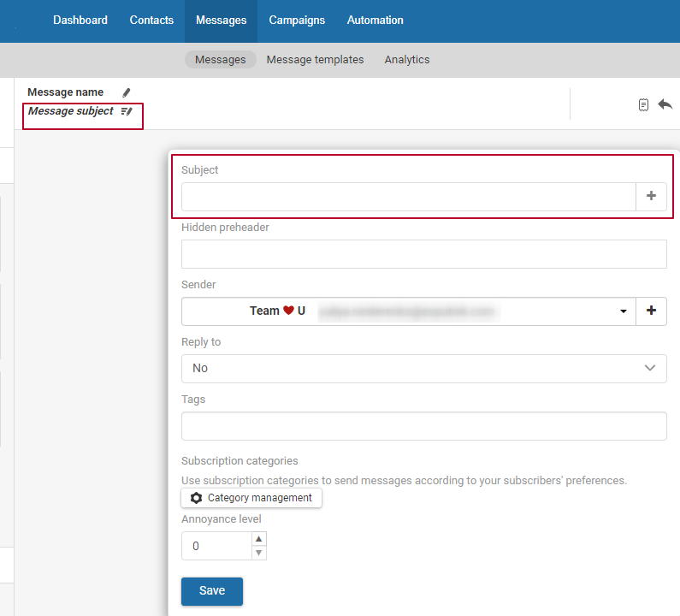Add a new sender with plus button
Screen dimensions: 680x616
tap(651, 311)
